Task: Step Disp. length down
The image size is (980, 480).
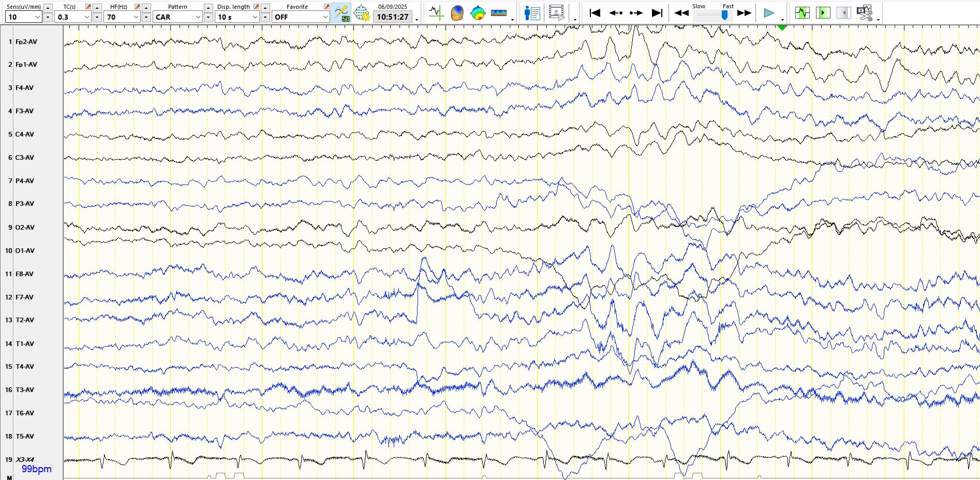Action: coord(265,17)
